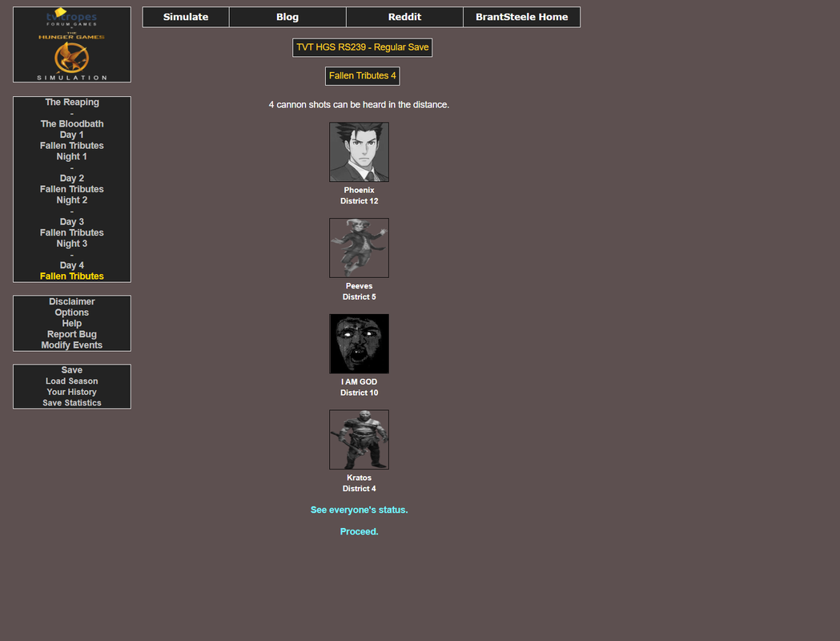Image resolution: width=840 pixels, height=641 pixels.
Task: Select Peeves's portrait thumbnail
Action: (359, 248)
